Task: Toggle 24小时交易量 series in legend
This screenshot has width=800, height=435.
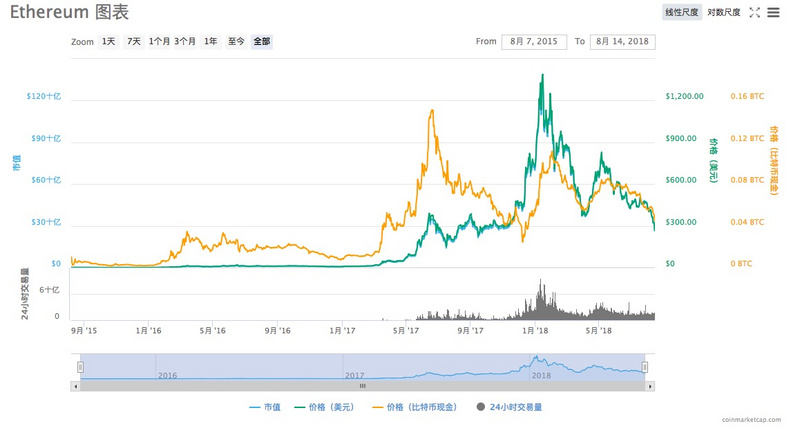Action: 509,407
